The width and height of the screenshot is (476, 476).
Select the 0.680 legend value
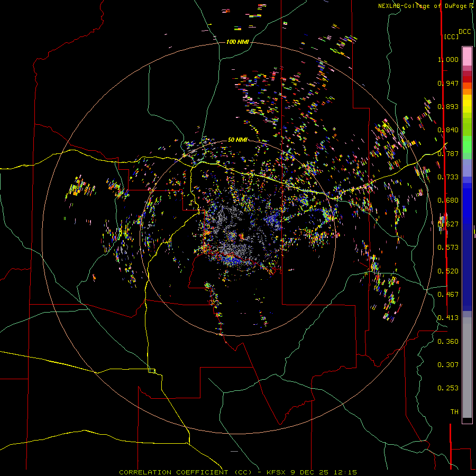click(x=448, y=200)
